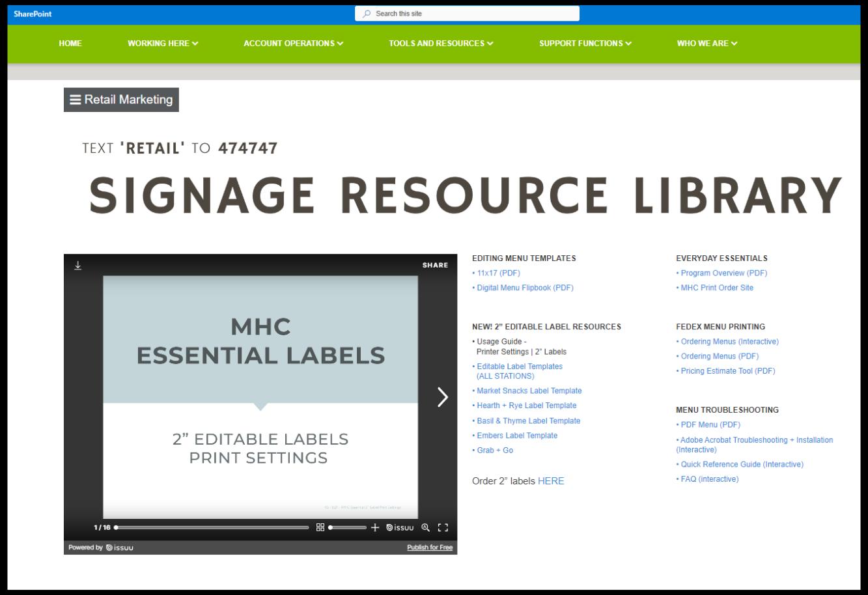Open the Publish for Free link

430,547
